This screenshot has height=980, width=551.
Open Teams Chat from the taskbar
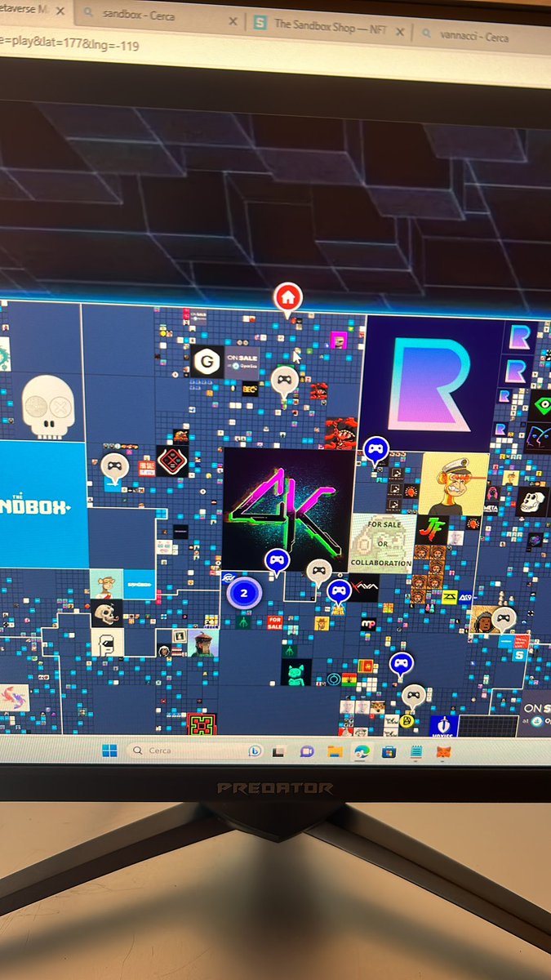(x=307, y=752)
